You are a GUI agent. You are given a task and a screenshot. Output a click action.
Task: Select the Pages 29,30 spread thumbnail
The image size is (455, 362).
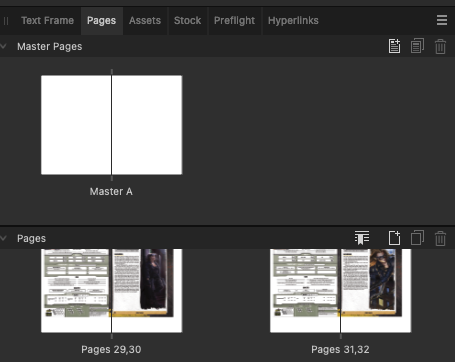(112, 291)
